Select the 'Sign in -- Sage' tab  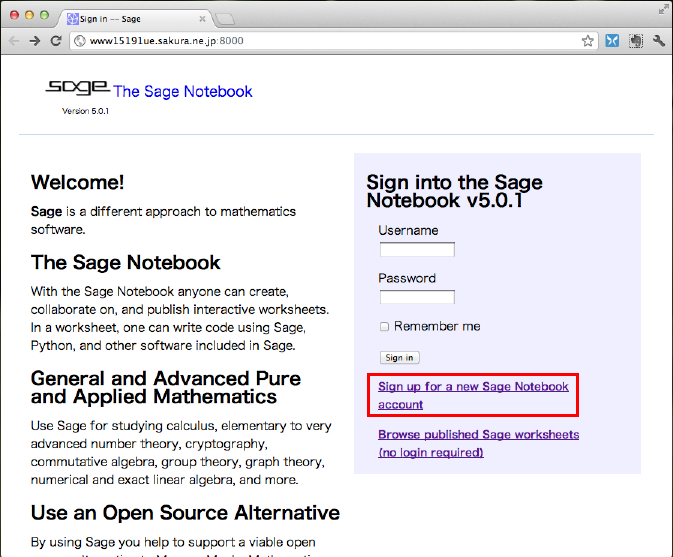[x=130, y=18]
